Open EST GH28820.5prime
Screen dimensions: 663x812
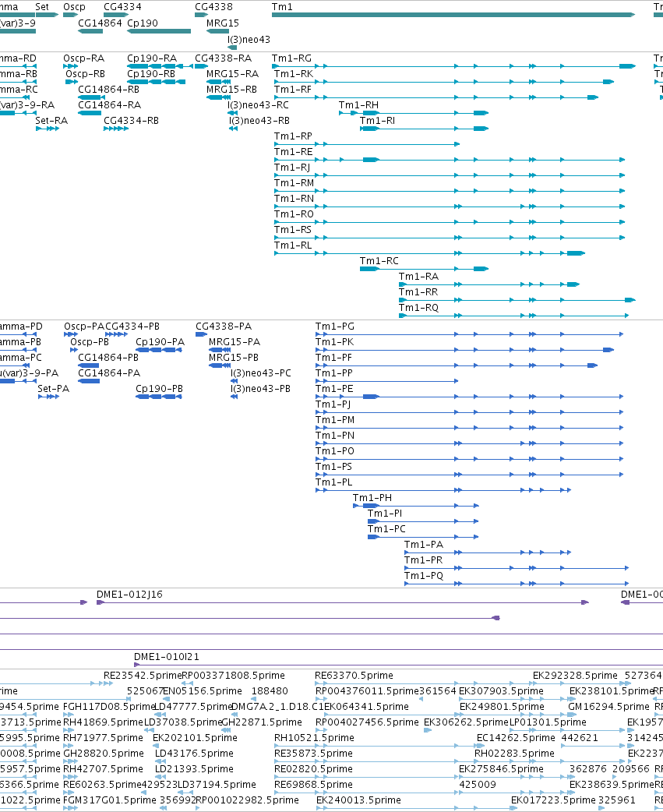click(x=104, y=754)
